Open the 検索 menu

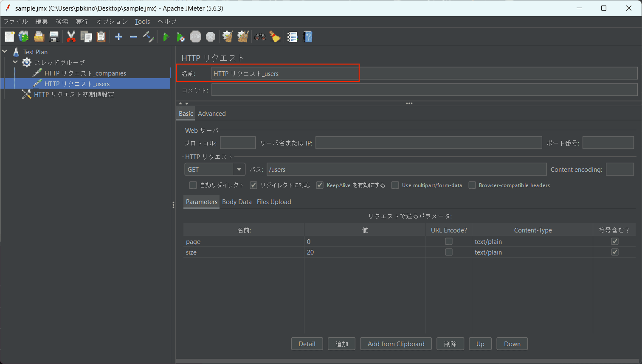(62, 21)
